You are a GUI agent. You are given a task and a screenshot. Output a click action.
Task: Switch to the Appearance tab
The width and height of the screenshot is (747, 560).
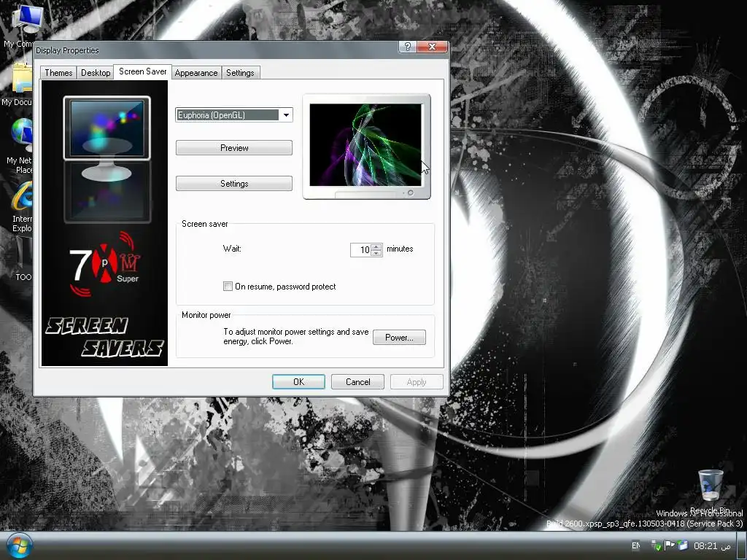pos(196,73)
